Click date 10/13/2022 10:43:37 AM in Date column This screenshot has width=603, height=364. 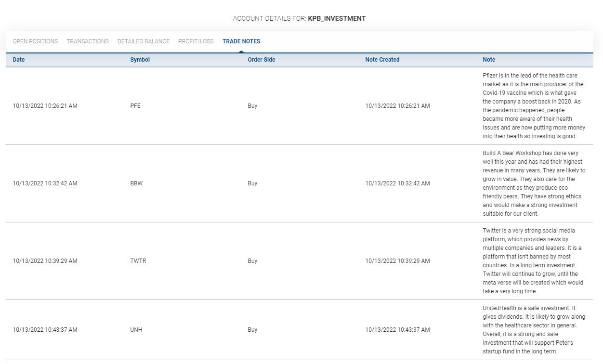[x=45, y=330]
